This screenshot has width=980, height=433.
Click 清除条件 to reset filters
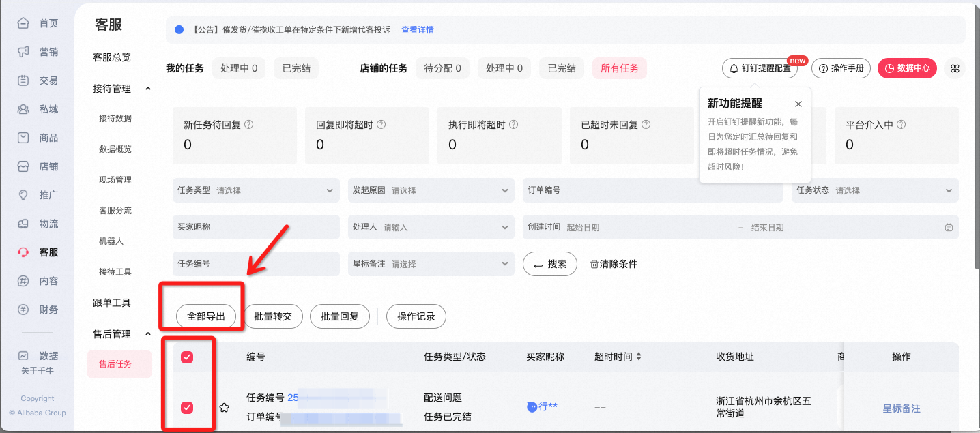point(614,264)
